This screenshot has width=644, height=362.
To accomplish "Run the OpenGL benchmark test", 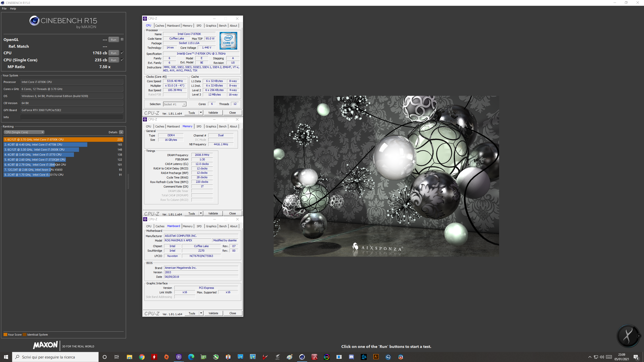I will [113, 40].
